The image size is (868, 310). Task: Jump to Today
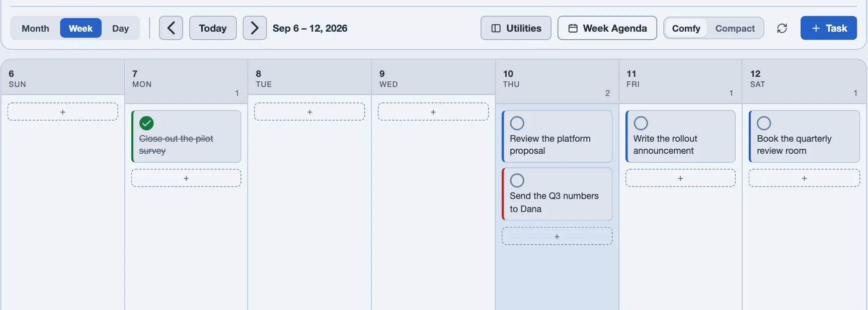coord(213,28)
